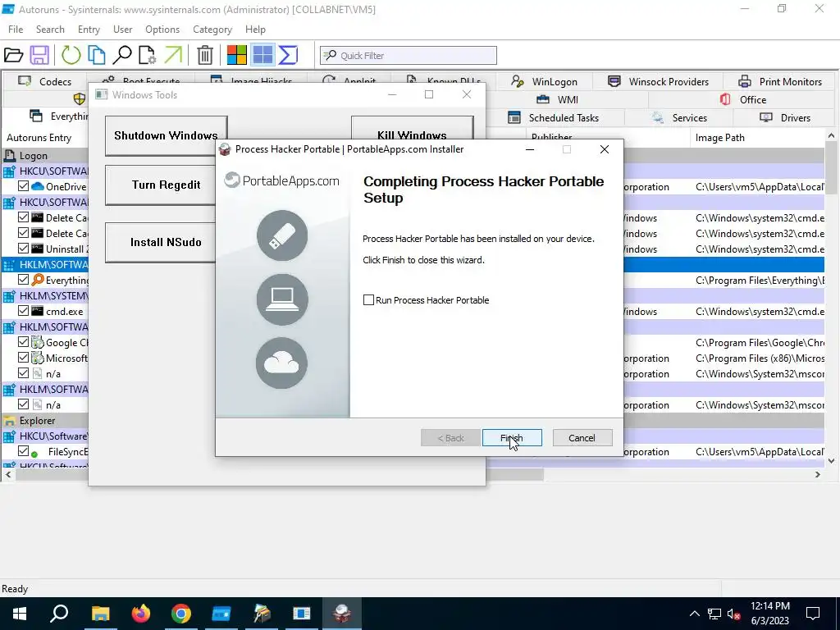Open Google Chrome from the taskbar
The image size is (840, 630).
(181, 614)
